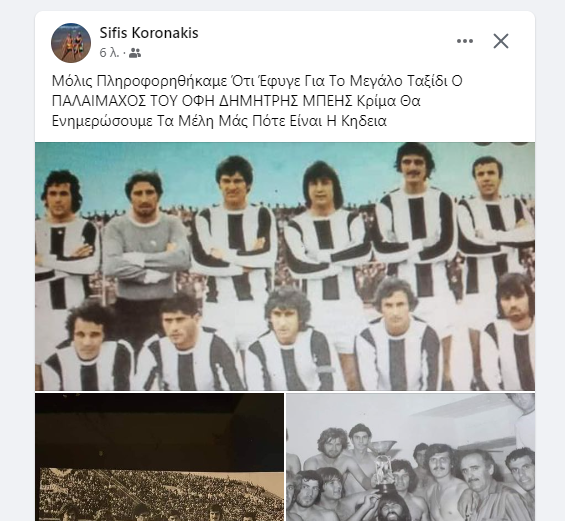
Task: Open the Sifis Koronakis profile name link
Action: click(x=149, y=33)
